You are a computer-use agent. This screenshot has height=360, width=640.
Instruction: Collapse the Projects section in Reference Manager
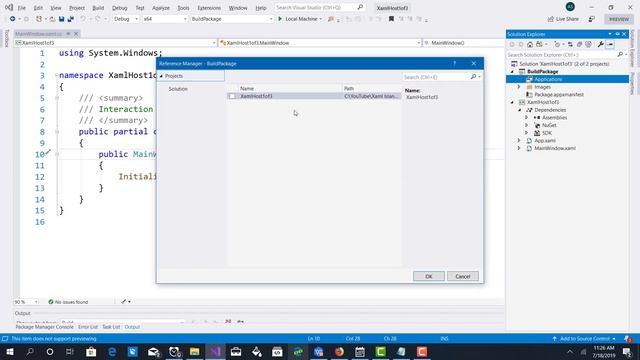[x=161, y=76]
